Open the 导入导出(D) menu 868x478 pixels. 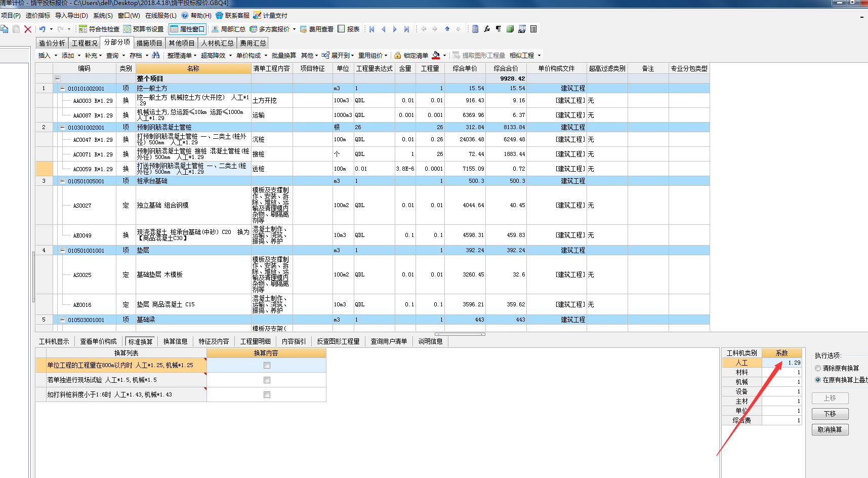pyautogui.click(x=71, y=16)
